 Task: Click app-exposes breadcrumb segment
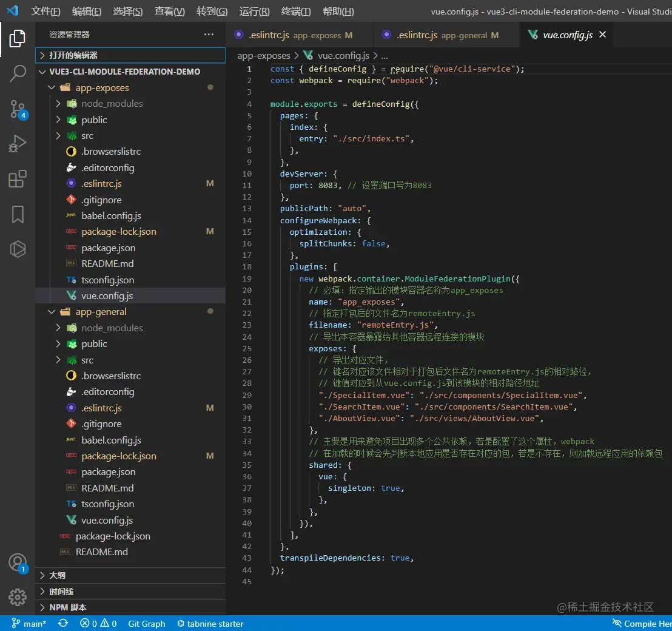pyautogui.click(x=264, y=56)
